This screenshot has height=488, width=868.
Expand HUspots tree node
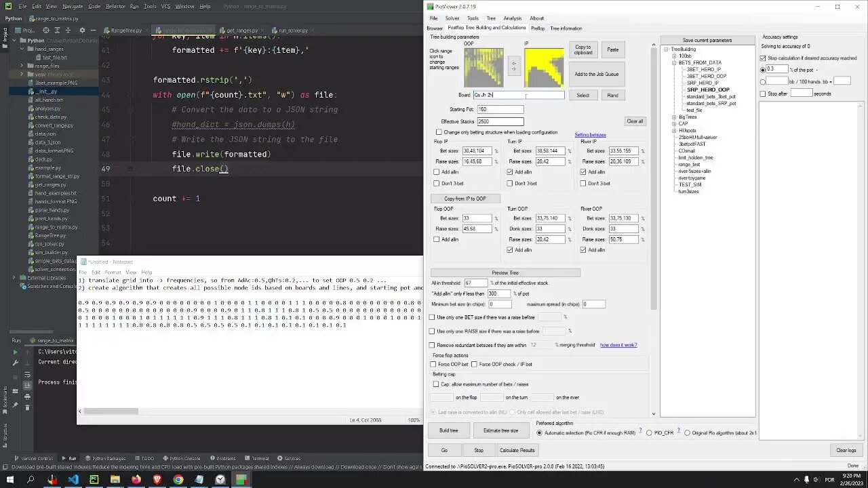(x=674, y=131)
